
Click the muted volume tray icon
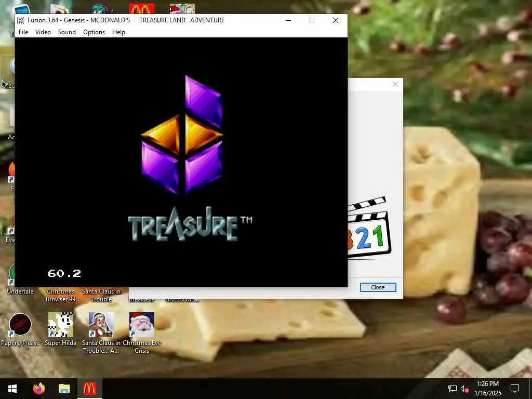pos(464,389)
